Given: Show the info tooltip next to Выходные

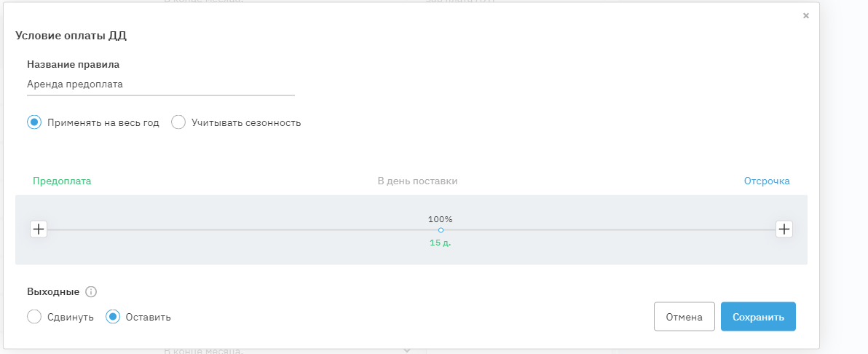Looking at the screenshot, I should (91, 292).
